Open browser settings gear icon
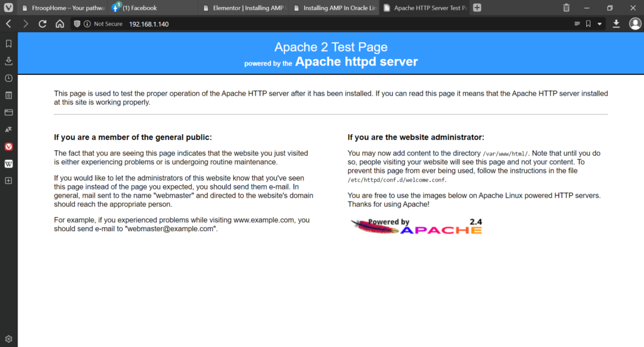The image size is (644, 347). tap(9, 339)
